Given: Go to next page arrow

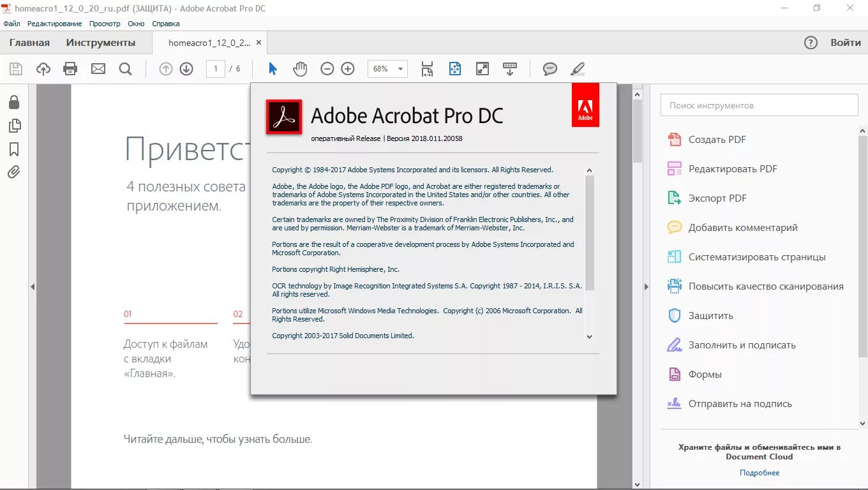Looking at the screenshot, I should point(186,69).
